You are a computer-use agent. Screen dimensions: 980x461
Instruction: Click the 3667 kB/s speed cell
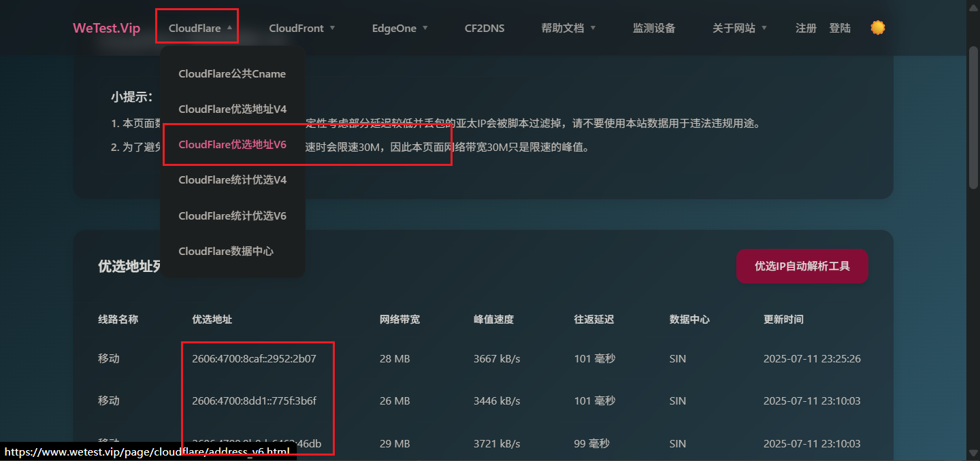(497, 358)
